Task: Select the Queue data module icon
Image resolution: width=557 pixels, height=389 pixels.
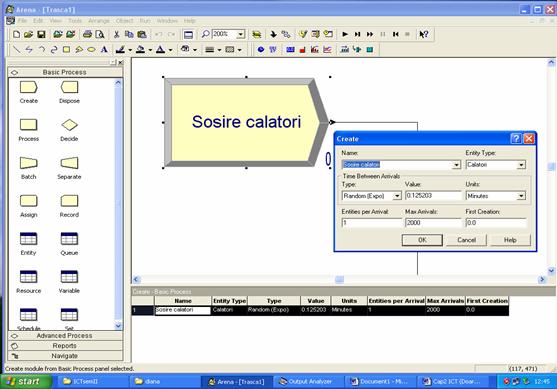Action: click(x=69, y=239)
